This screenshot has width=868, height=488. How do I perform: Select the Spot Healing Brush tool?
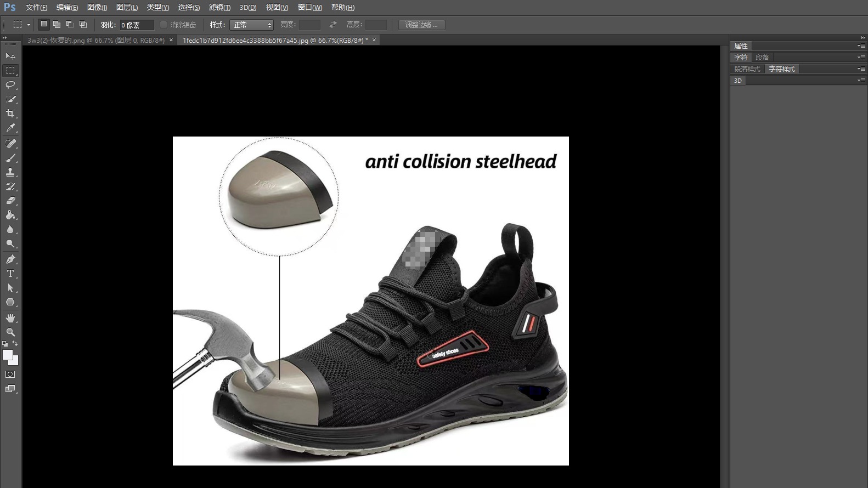tap(10, 144)
